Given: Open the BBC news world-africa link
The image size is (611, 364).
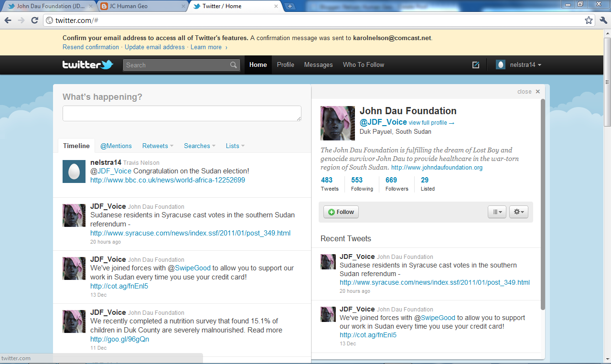Looking at the screenshot, I should pos(168,180).
